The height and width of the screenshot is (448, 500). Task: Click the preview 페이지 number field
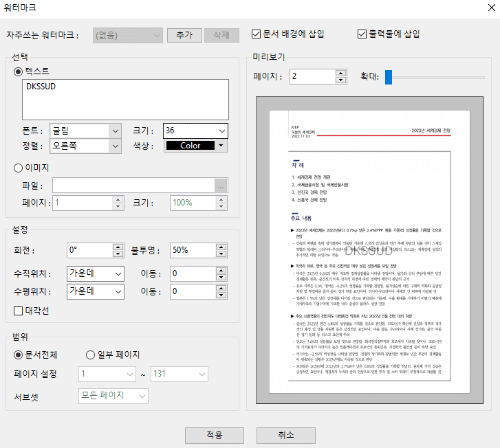pos(312,76)
